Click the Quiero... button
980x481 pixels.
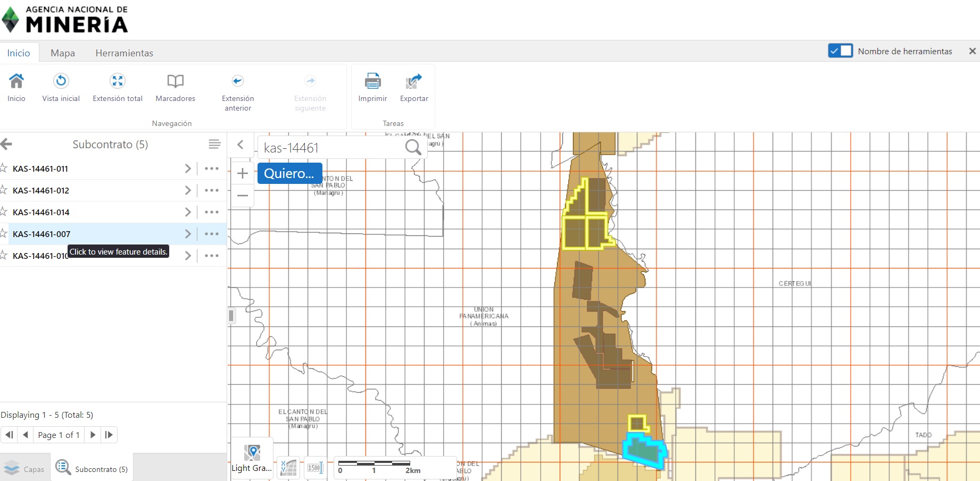289,173
